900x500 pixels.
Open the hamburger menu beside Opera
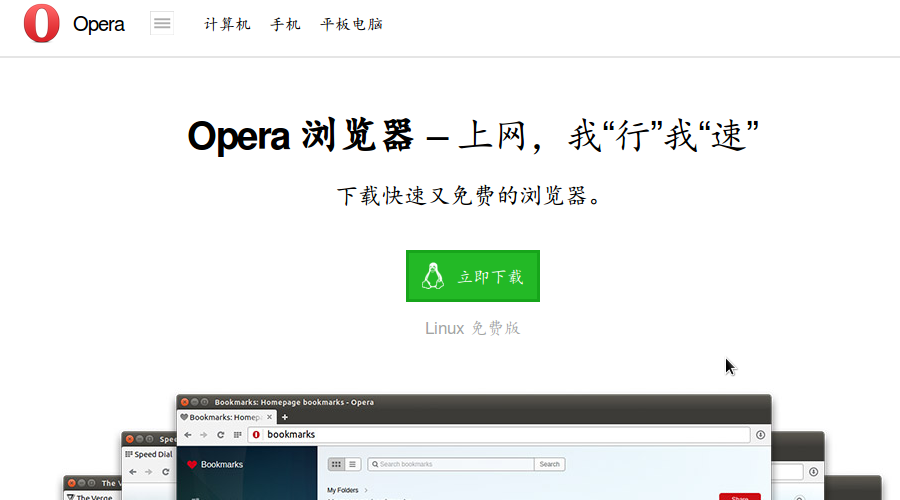162,24
